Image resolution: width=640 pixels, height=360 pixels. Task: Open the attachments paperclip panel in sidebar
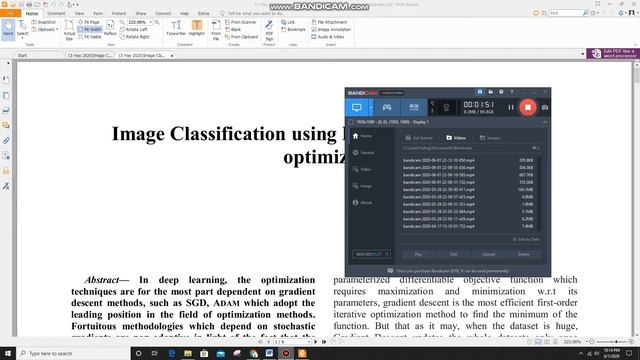point(6,140)
